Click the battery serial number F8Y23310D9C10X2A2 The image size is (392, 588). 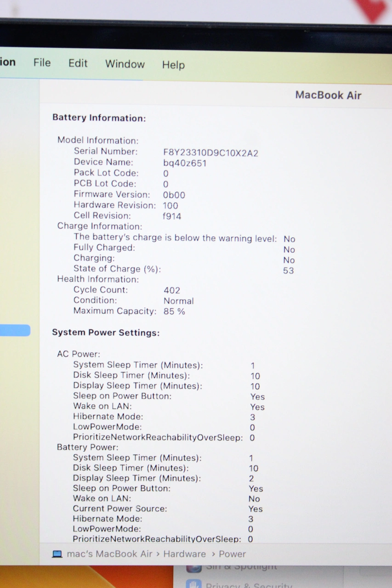tap(210, 153)
